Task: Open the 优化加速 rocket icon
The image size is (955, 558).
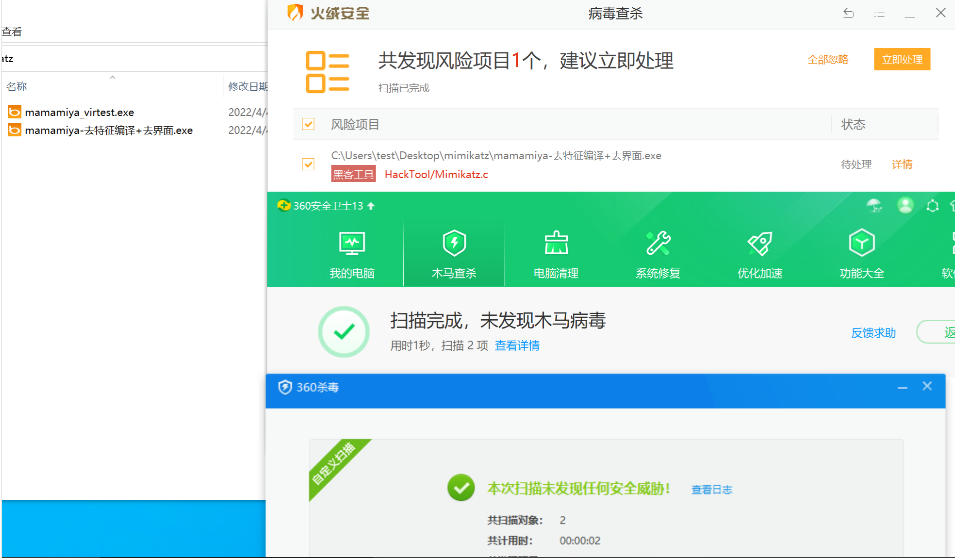Action: pyautogui.click(x=759, y=244)
